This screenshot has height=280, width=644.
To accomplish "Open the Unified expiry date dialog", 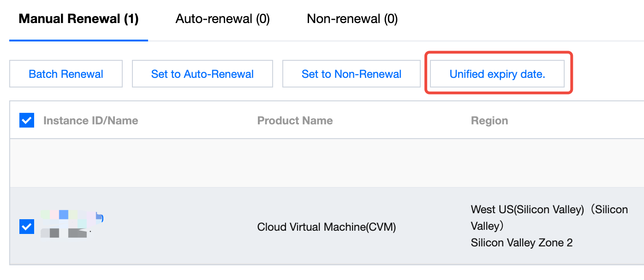I will click(497, 74).
